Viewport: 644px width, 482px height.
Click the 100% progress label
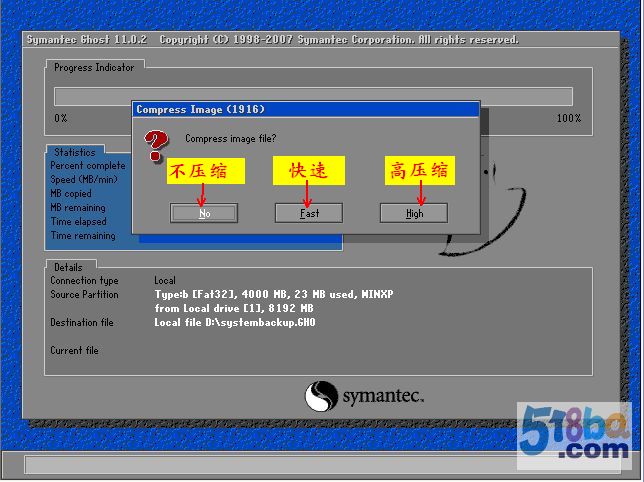[569, 118]
